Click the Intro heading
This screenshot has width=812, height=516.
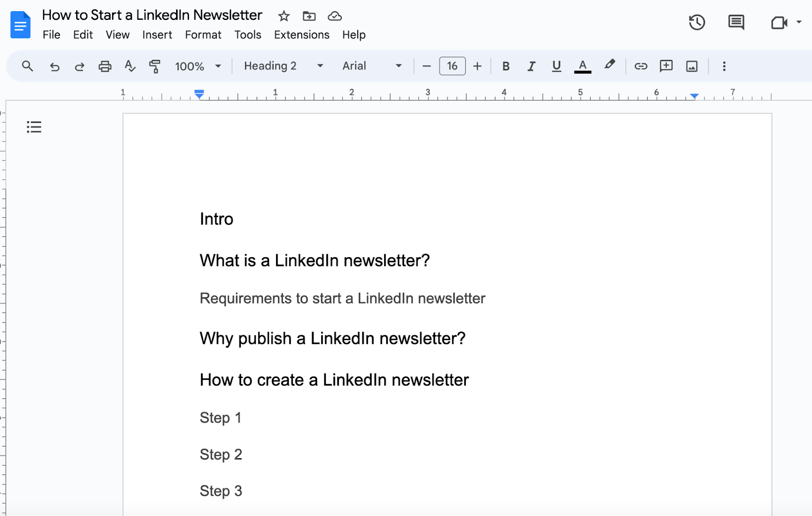[x=216, y=219]
